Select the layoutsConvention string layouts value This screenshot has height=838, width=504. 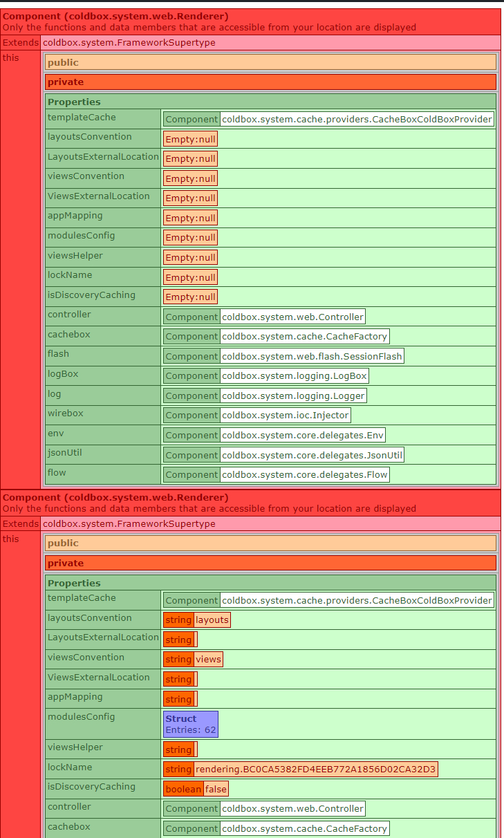212,620
